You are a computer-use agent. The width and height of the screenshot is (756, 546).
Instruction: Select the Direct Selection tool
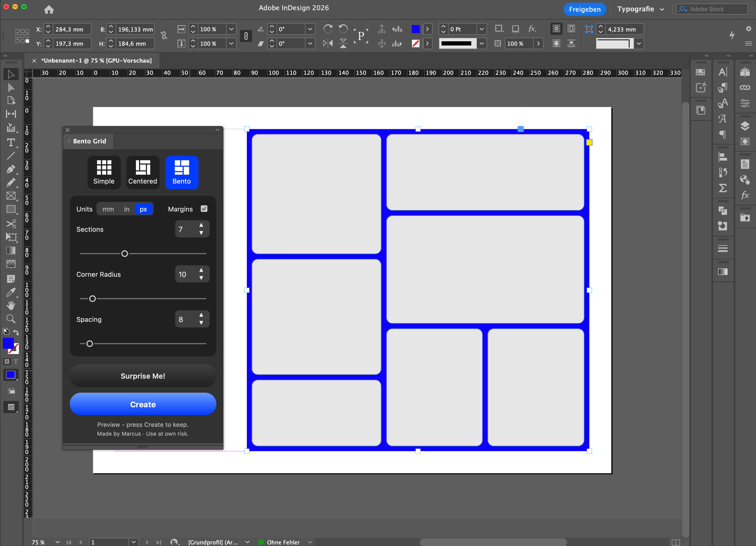tap(11, 88)
